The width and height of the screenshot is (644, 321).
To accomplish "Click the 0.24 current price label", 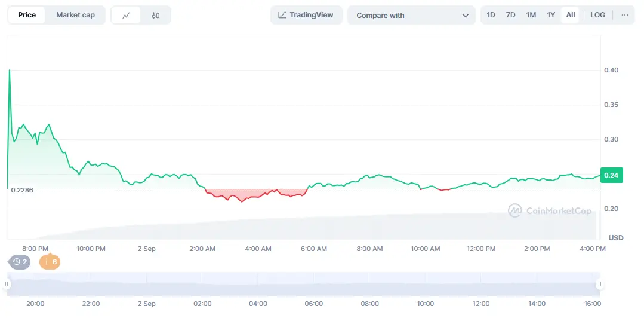I will coord(612,176).
